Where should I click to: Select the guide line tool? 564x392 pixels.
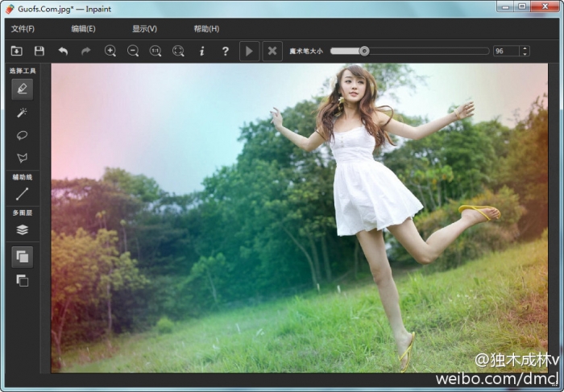pos(23,194)
